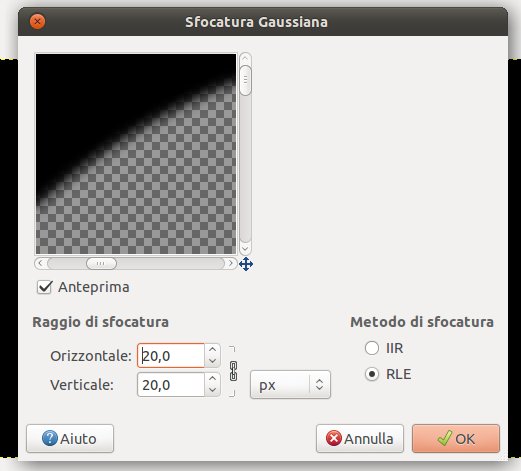The width and height of the screenshot is (521, 471).
Task: Increase the Orizzontale radius with the up arrow
Action: (x=212, y=349)
